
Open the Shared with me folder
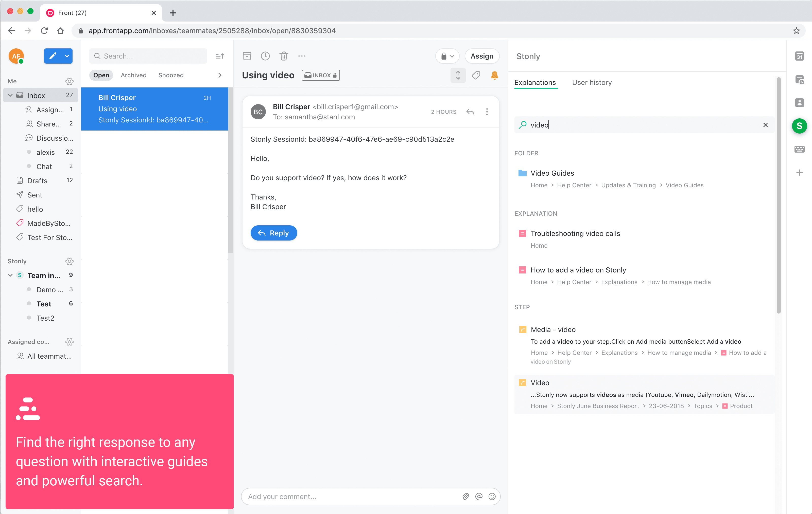(x=49, y=124)
